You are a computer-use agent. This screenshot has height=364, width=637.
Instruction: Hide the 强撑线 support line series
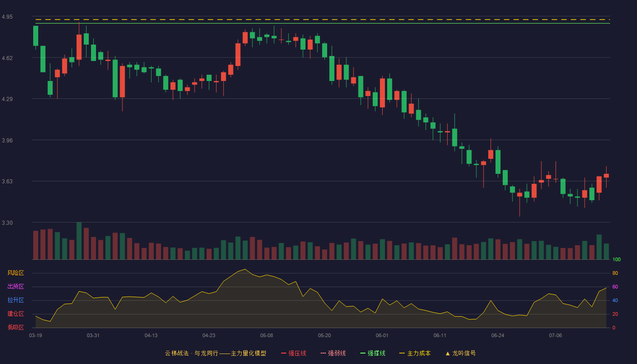(x=373, y=353)
